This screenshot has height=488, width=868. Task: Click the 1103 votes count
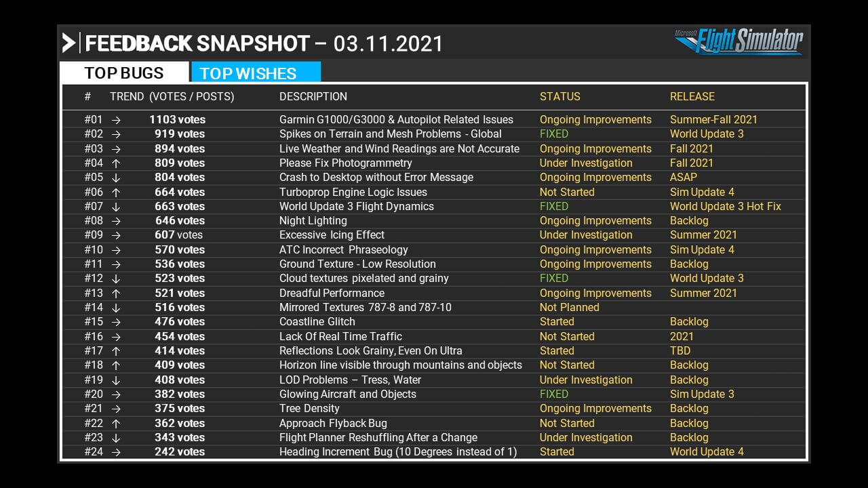pyautogui.click(x=177, y=120)
